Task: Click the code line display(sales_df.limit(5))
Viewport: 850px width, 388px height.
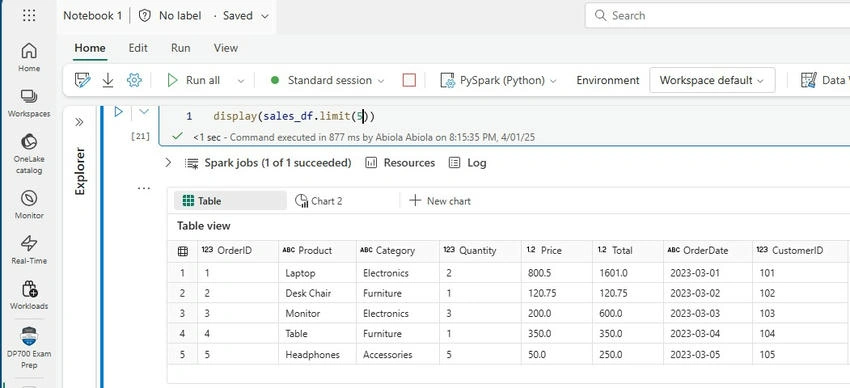Action: [294, 116]
